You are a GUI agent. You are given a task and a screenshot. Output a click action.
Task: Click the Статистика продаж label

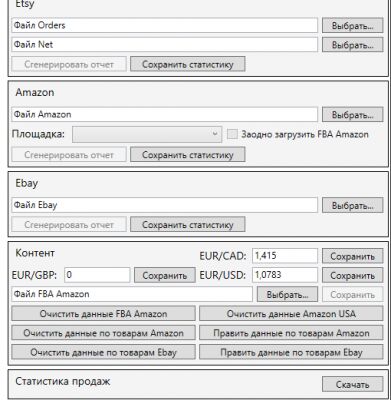(63, 381)
